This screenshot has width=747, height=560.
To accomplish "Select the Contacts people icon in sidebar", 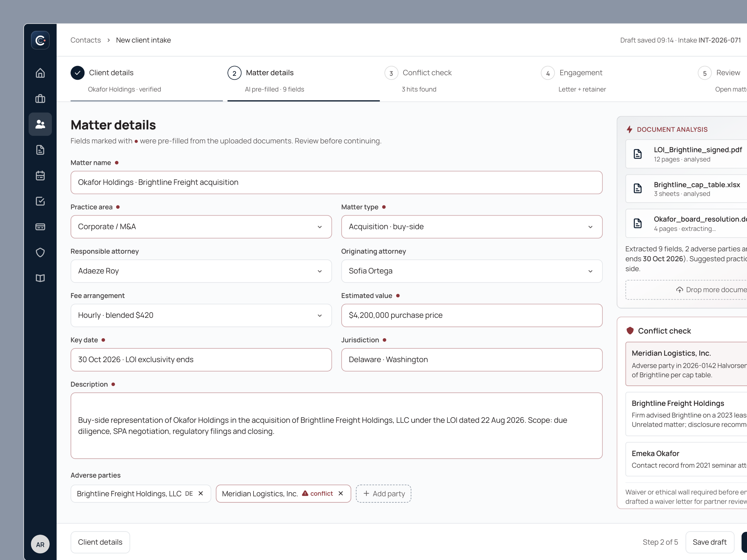I will click(40, 124).
